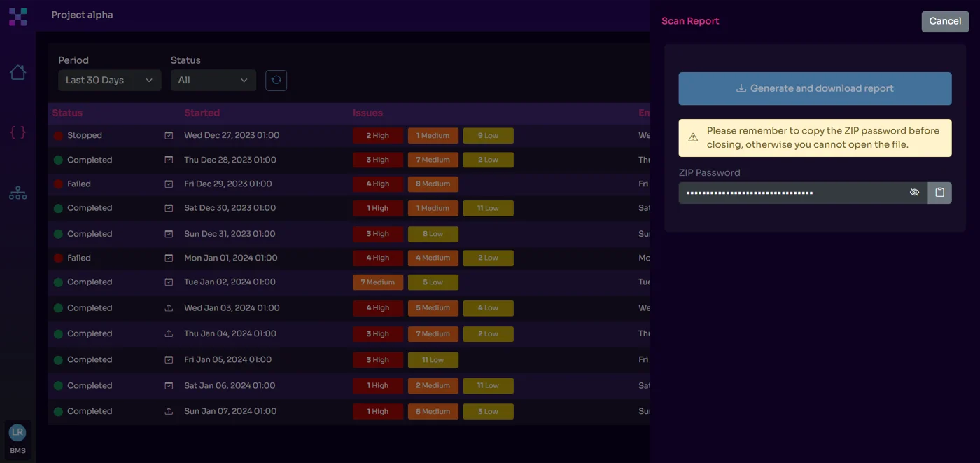Copy the ZIP password to clipboard

click(939, 192)
